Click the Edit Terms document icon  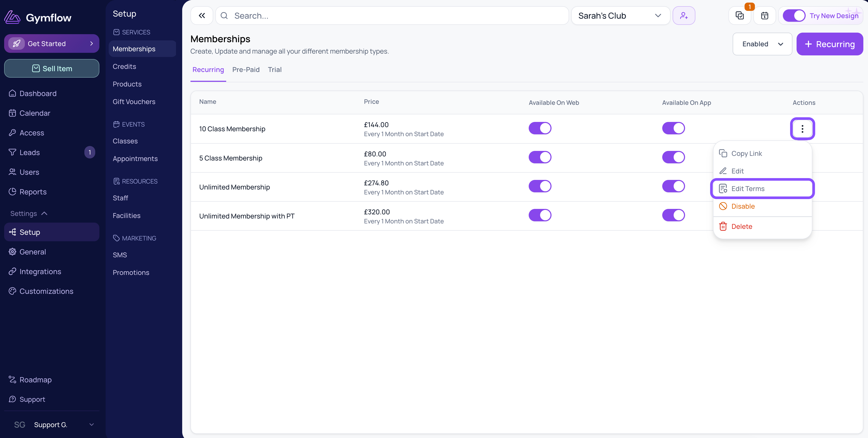(723, 189)
